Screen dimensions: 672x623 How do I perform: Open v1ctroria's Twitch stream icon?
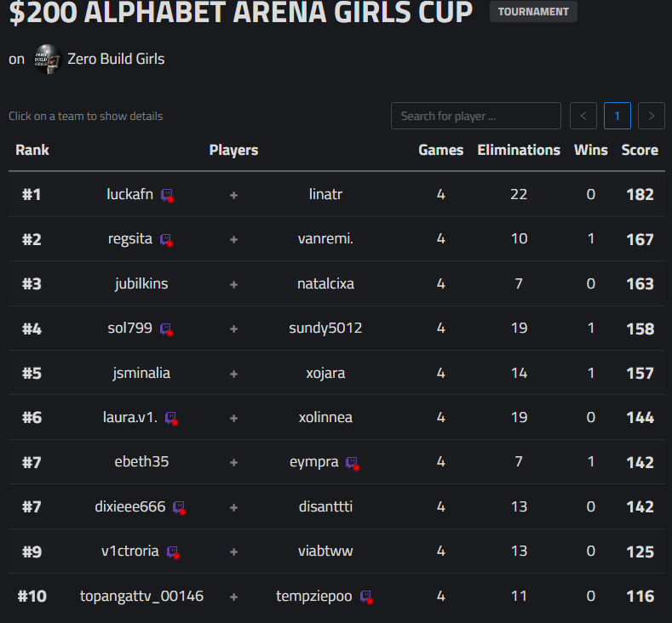tap(173, 552)
